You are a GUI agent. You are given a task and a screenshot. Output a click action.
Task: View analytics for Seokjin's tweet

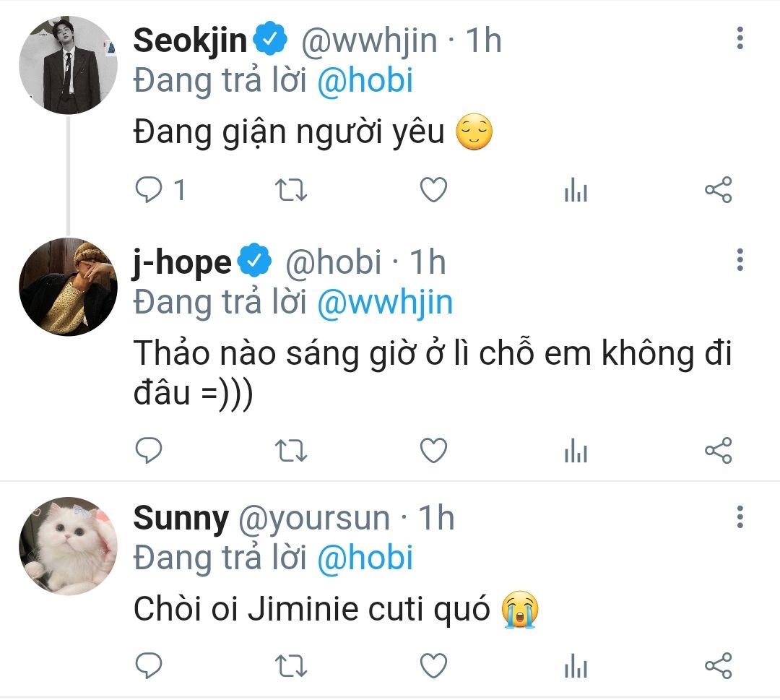click(576, 191)
